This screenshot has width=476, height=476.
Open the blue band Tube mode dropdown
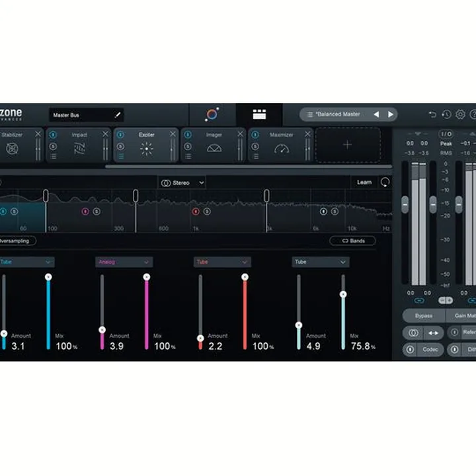[26, 262]
